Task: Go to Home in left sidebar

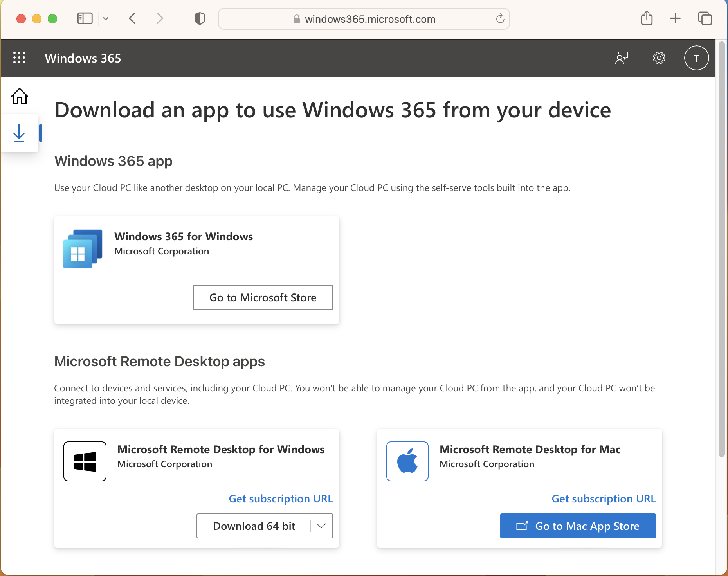Action: click(x=20, y=96)
